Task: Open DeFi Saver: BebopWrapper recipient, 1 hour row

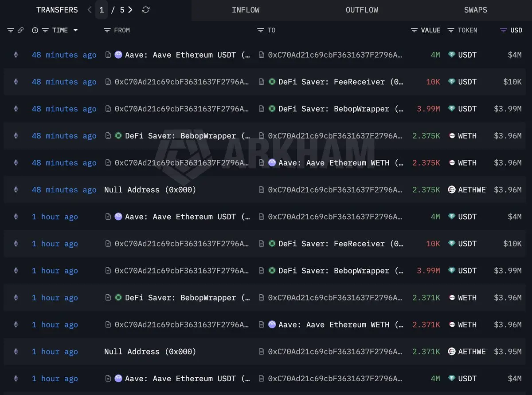Action: click(x=341, y=271)
